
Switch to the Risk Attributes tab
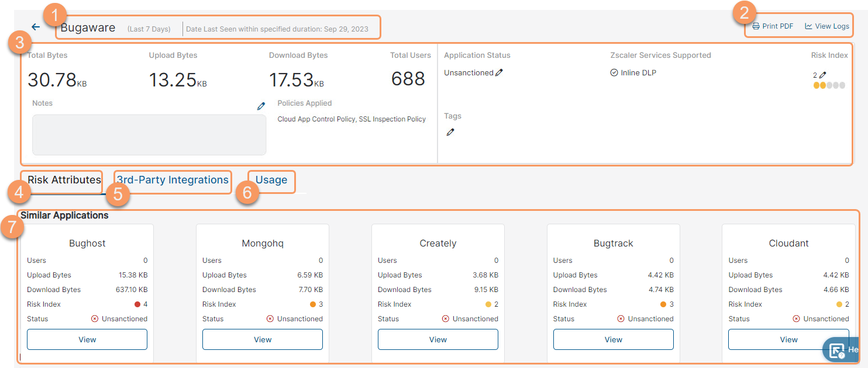(x=64, y=180)
